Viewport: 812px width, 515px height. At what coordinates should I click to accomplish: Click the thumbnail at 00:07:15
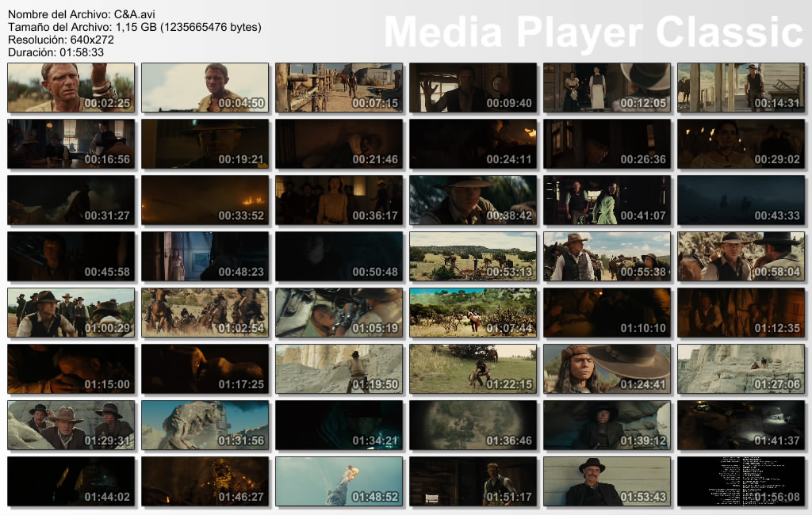click(339, 87)
